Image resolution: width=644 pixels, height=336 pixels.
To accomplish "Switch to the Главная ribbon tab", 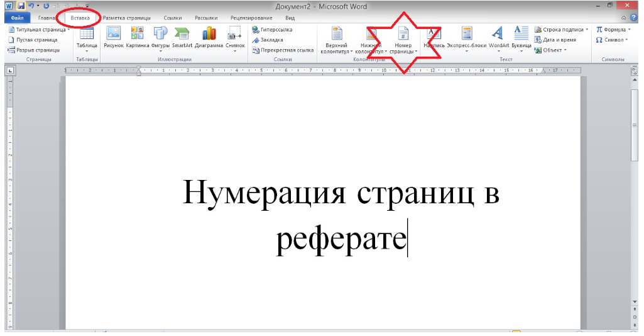I will (46, 18).
